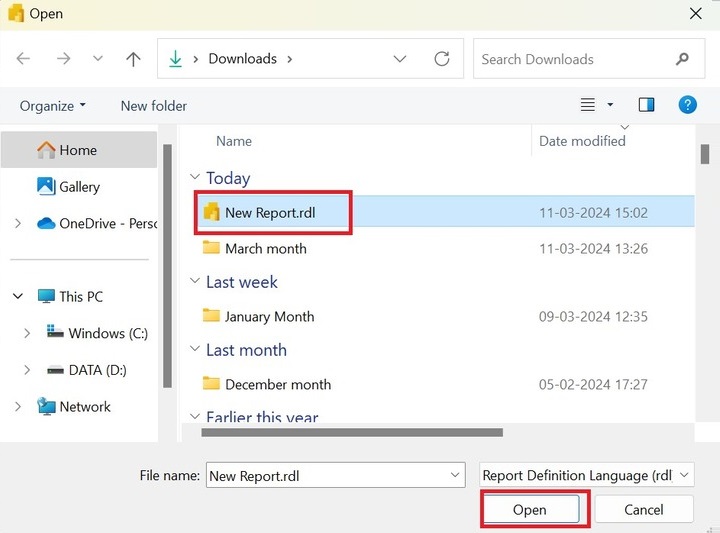Image resolution: width=720 pixels, height=533 pixels.
Task: Click the search magnifier icon
Action: click(683, 59)
